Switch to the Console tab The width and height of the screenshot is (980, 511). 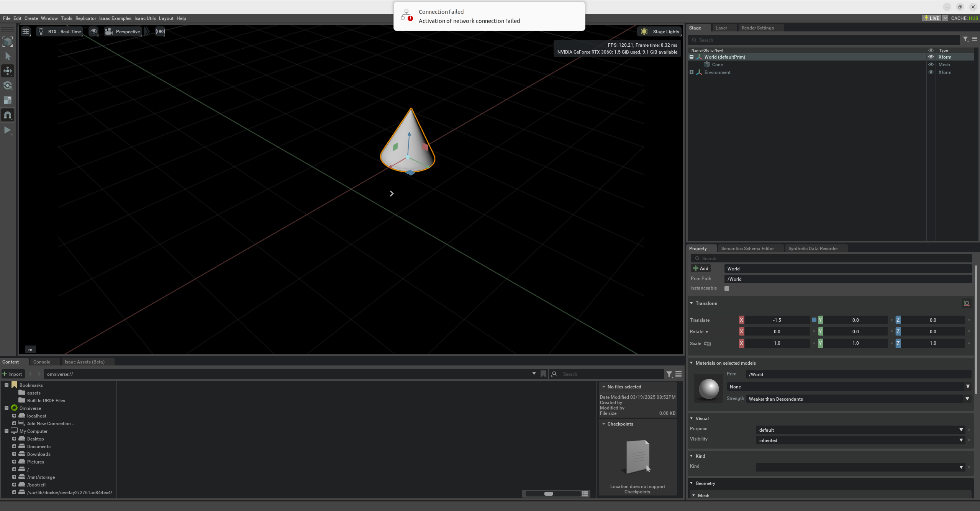point(41,362)
